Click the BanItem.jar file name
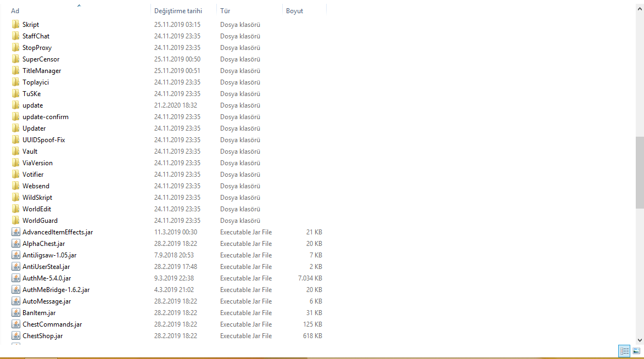The width and height of the screenshot is (644, 359). (x=39, y=312)
